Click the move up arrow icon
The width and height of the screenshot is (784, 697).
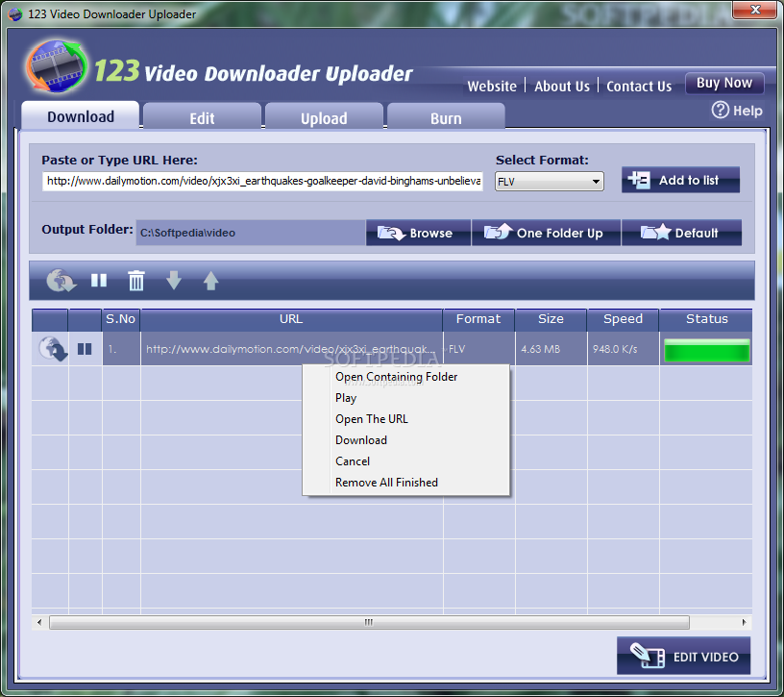211,280
